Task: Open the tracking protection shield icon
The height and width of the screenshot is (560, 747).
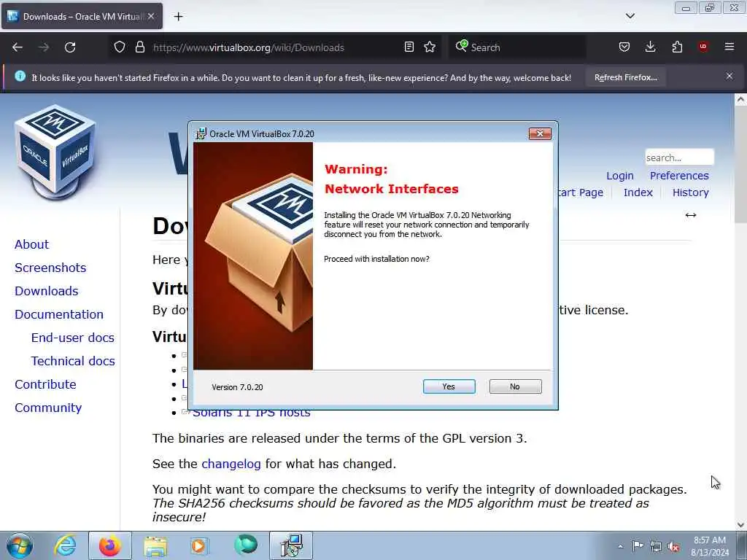Action: click(120, 47)
